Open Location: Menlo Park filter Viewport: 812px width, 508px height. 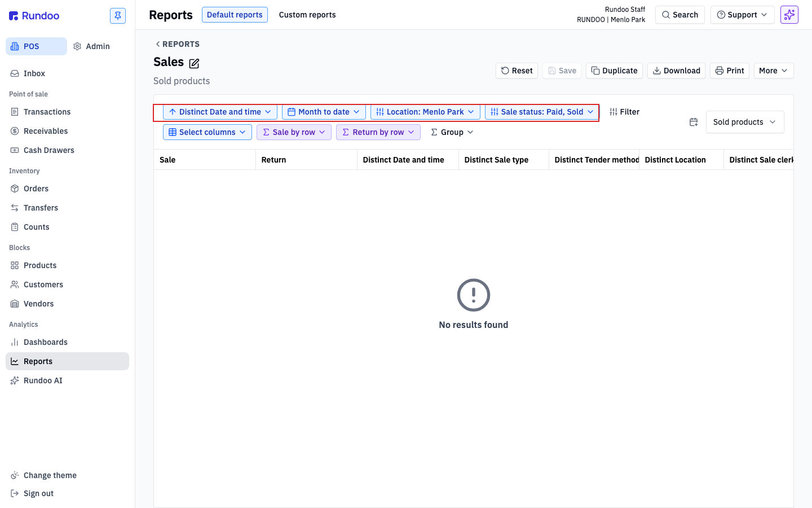click(x=425, y=112)
